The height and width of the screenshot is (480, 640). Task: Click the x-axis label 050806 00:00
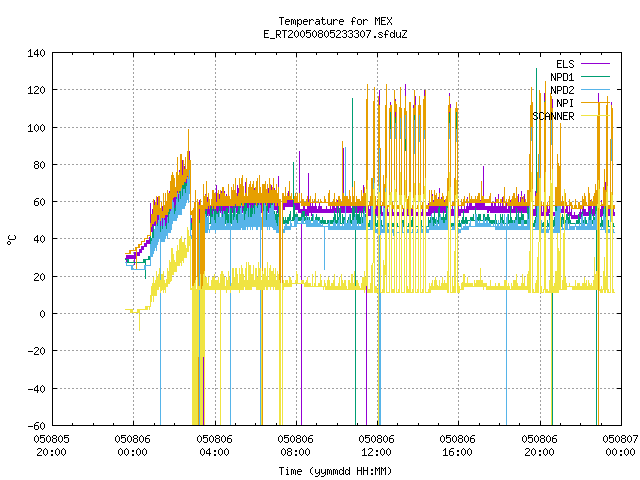point(133,446)
